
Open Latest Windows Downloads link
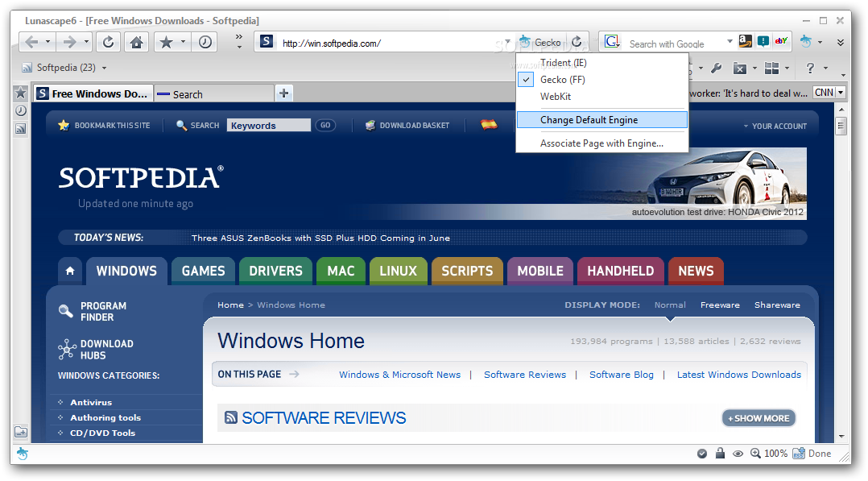[739, 375]
